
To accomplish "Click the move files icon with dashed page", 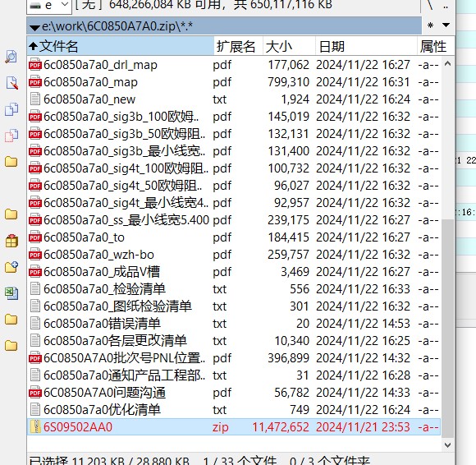I will 11,136.
